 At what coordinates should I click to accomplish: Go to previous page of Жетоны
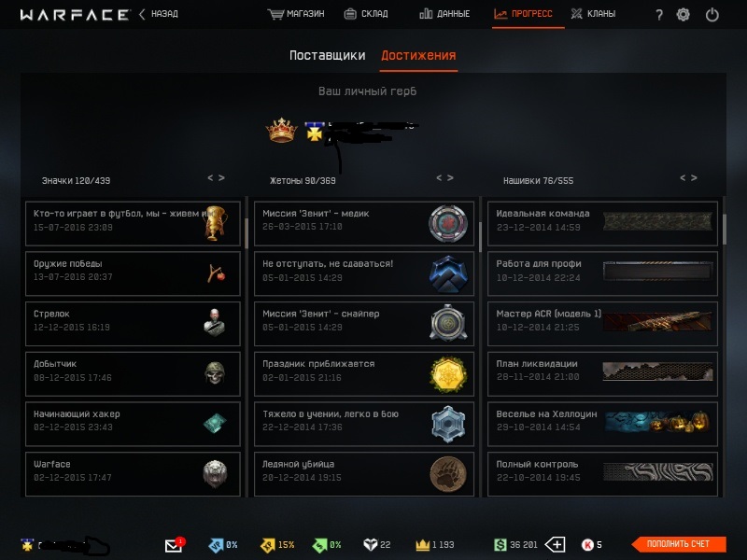coord(439,177)
